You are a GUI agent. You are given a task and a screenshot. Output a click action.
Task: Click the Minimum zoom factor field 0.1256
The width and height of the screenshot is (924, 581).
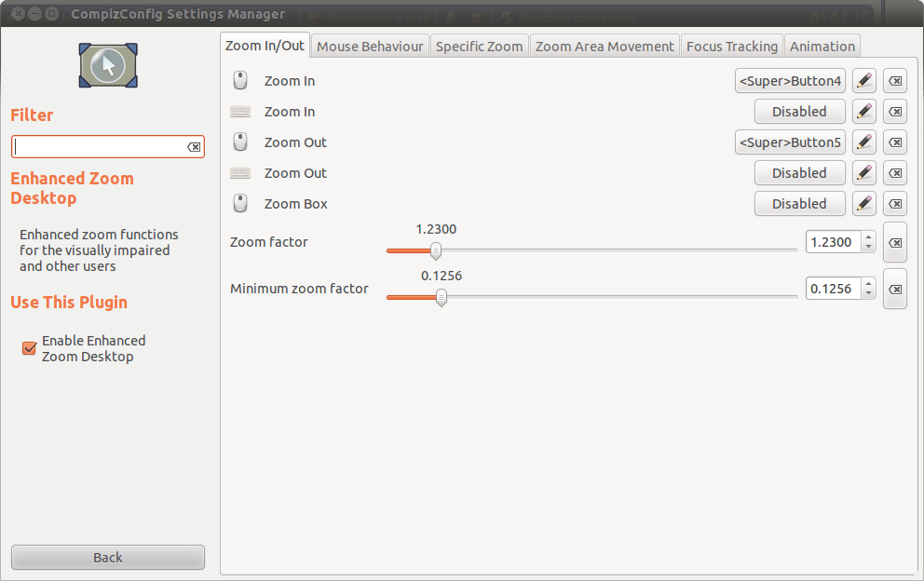point(834,288)
